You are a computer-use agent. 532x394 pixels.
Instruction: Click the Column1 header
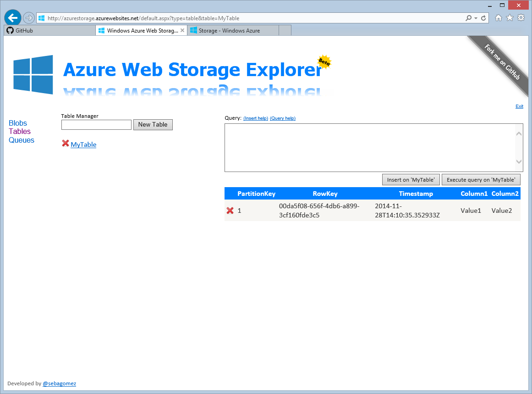[474, 194]
